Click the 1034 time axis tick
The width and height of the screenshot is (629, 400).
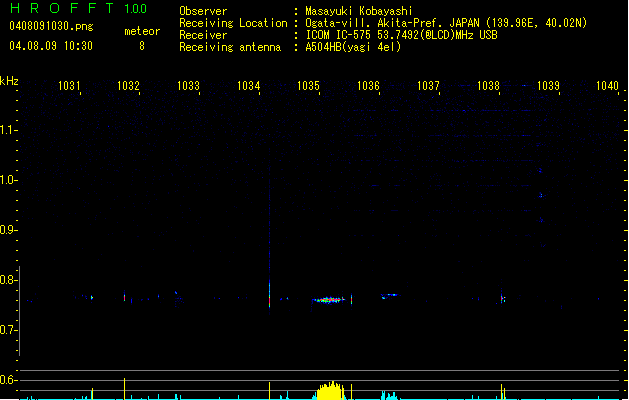pyautogui.click(x=248, y=86)
